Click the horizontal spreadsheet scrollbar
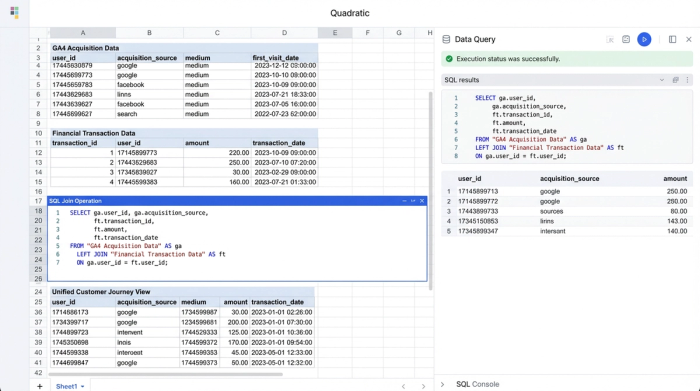 [165, 374]
